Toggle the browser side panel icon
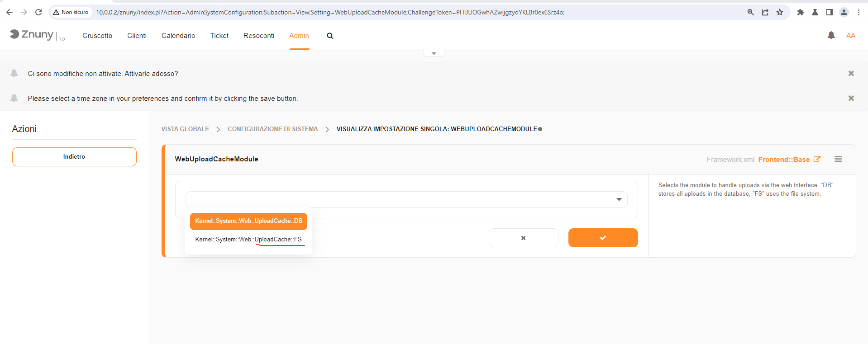 coord(830,12)
